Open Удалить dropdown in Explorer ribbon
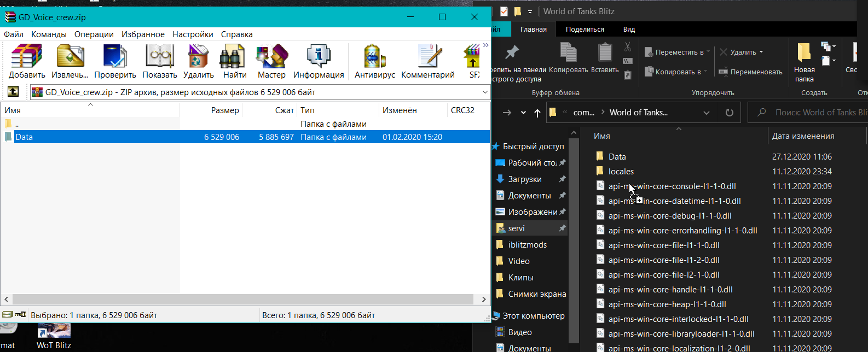 coord(742,52)
